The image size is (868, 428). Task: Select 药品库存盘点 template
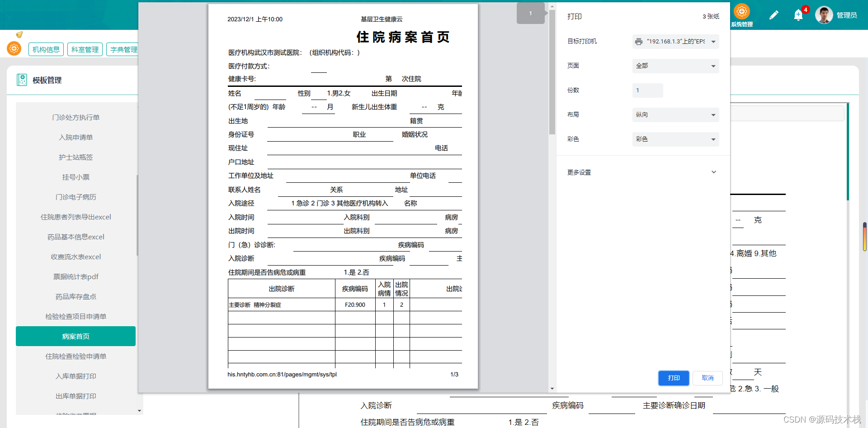point(76,296)
